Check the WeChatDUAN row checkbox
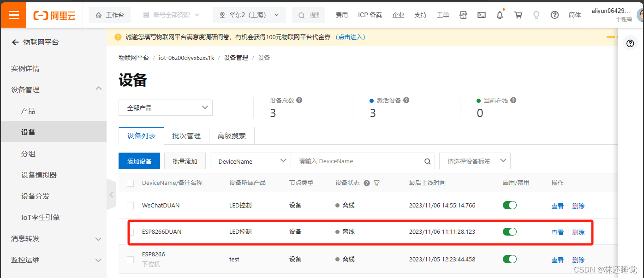The height and width of the screenshot is (278, 644). point(130,206)
